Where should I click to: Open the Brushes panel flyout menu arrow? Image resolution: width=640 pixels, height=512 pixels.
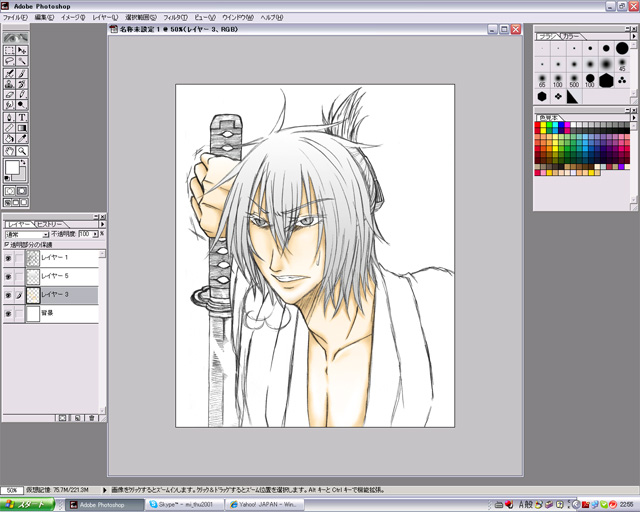coord(634,36)
